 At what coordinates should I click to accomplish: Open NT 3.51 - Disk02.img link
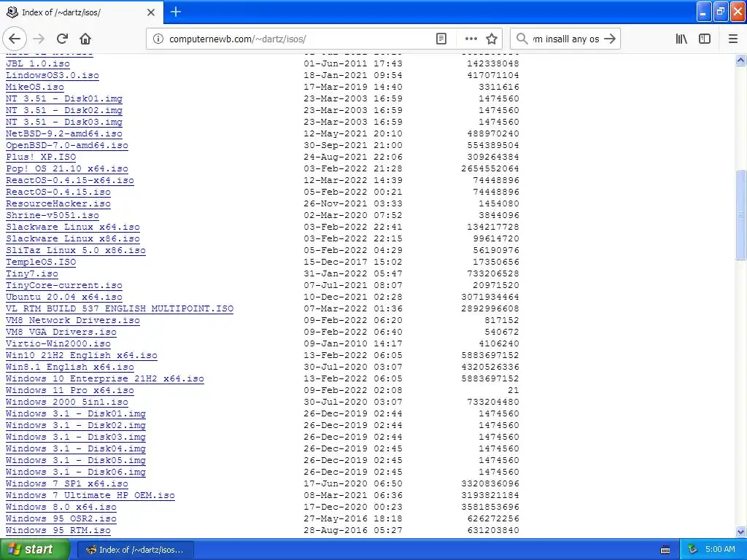tap(64, 111)
